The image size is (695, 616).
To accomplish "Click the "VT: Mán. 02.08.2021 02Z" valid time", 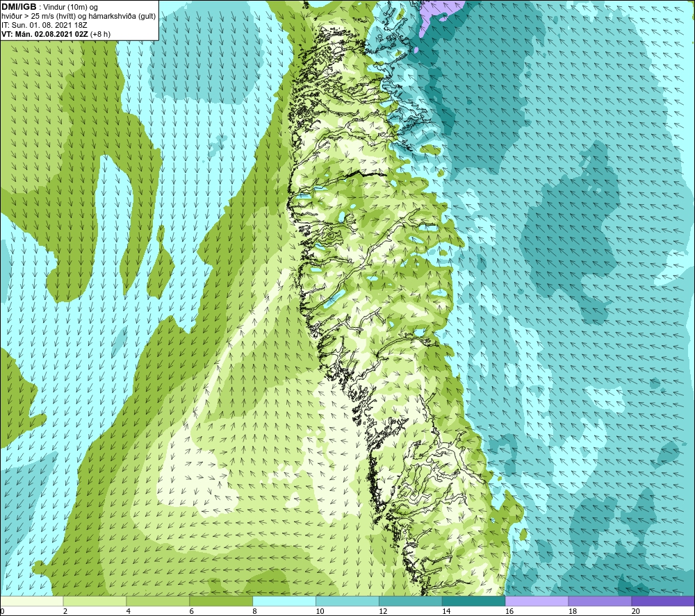I will (x=44, y=34).
